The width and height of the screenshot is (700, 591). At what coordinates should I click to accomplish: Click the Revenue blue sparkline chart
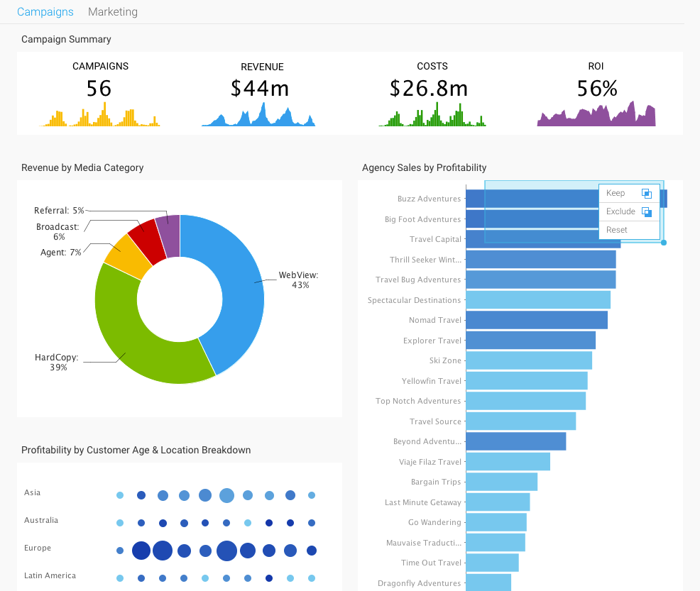tap(258, 116)
